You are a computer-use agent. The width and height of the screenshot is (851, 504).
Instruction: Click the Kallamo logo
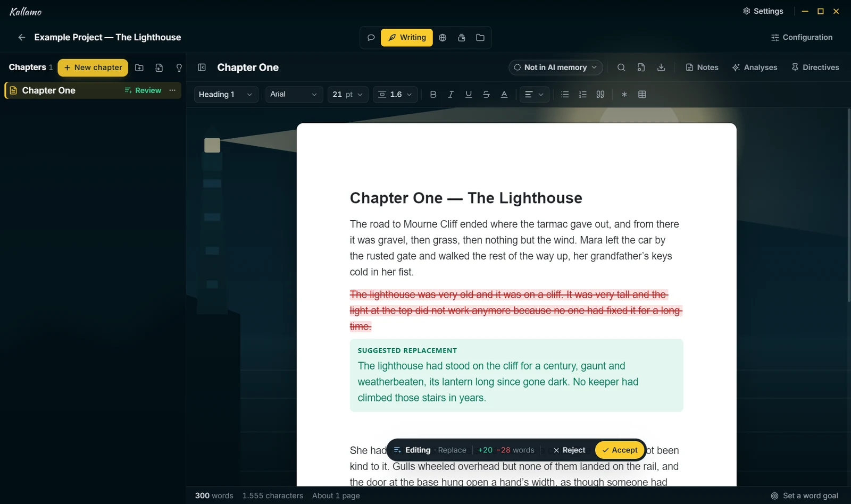point(26,11)
